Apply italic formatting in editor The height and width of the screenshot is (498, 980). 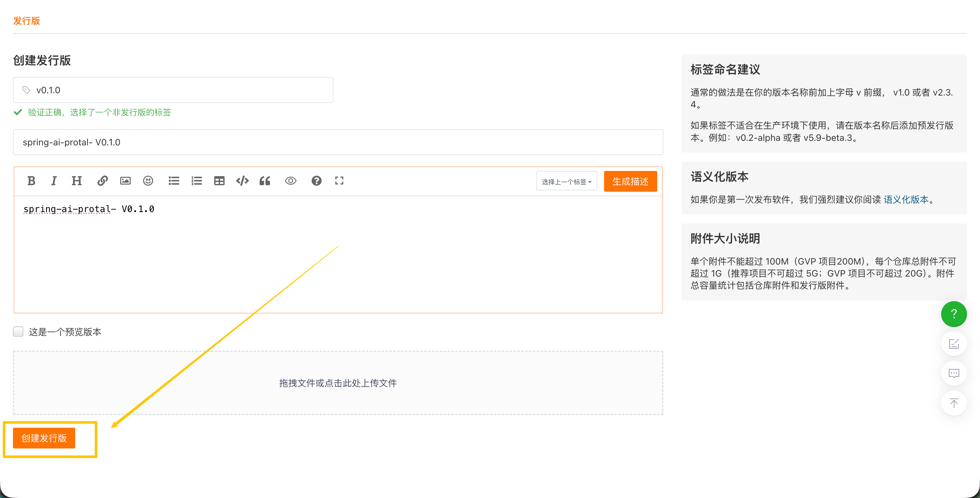[54, 181]
